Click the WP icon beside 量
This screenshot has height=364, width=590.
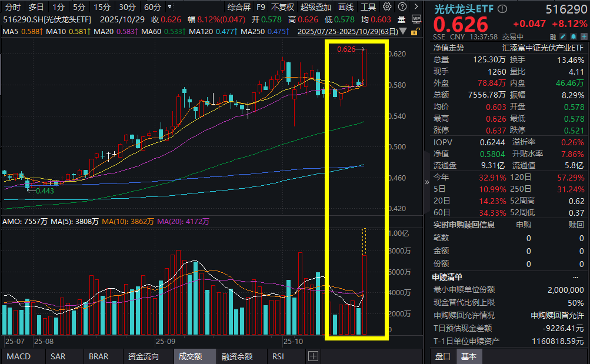(418, 19)
